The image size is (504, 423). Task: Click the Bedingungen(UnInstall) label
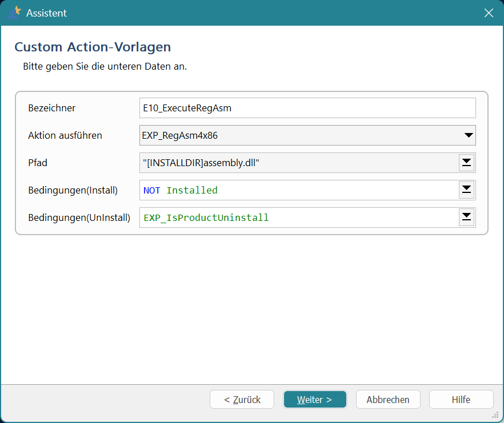click(79, 217)
